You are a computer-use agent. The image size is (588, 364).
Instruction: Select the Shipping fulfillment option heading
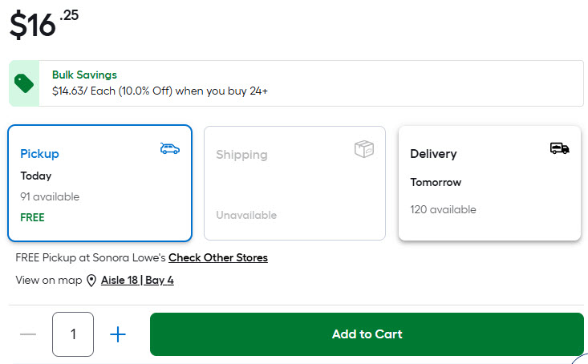pyautogui.click(x=241, y=155)
